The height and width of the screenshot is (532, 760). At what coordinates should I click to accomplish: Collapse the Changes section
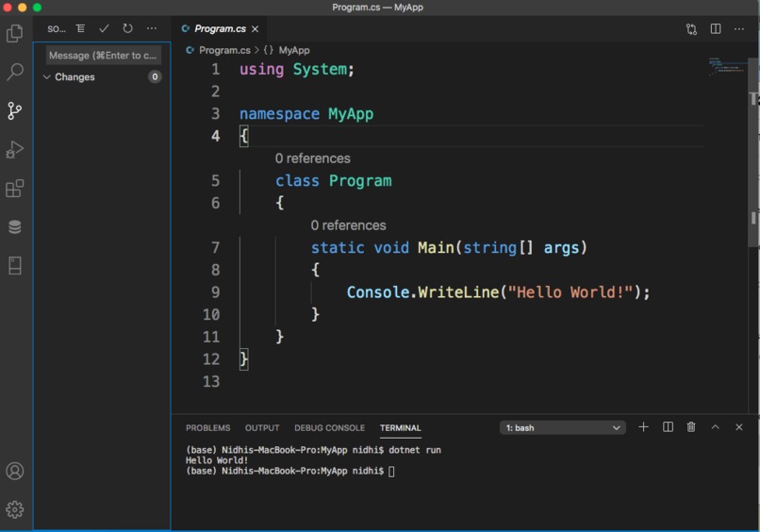click(47, 77)
